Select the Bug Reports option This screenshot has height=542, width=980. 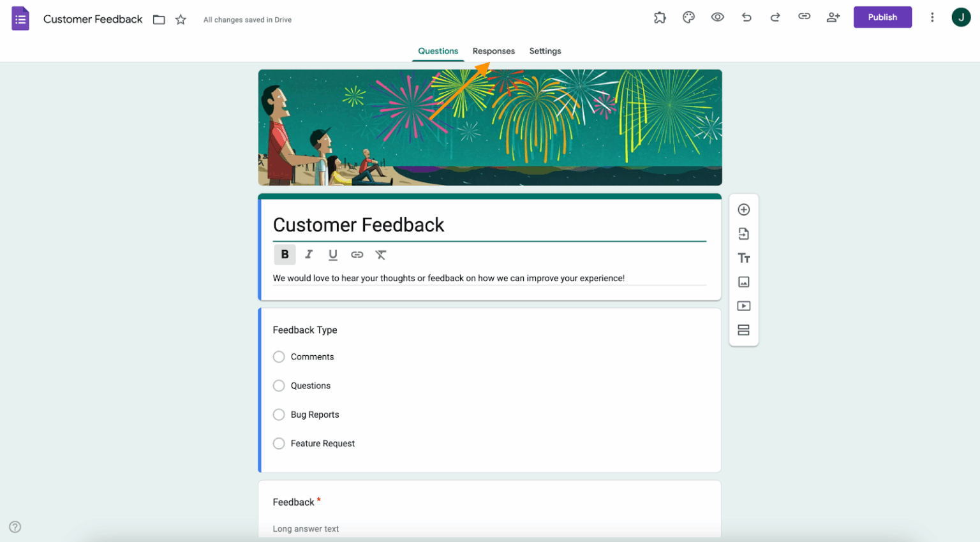pyautogui.click(x=279, y=414)
